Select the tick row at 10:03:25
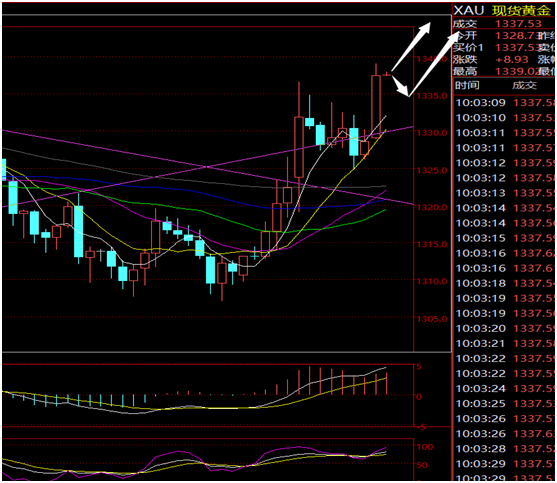The height and width of the screenshot is (483, 557). pos(505,403)
